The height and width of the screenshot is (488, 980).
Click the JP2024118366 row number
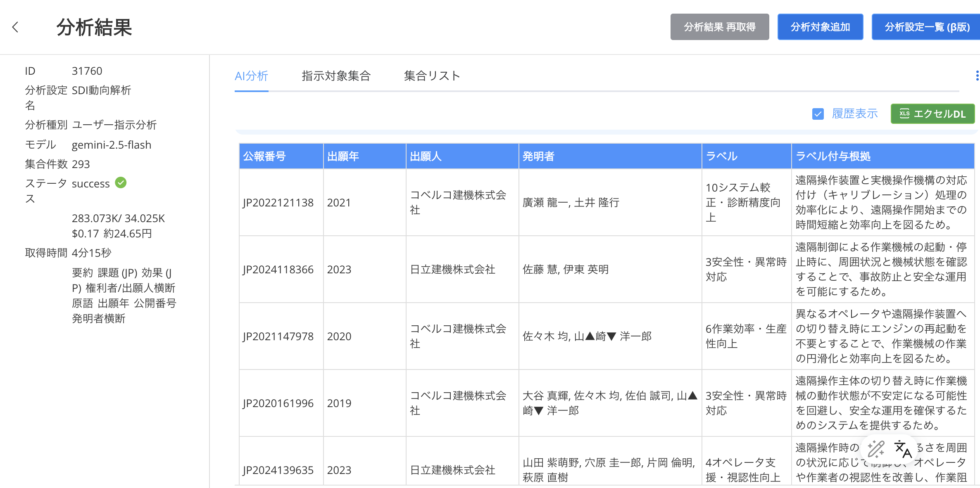click(278, 270)
